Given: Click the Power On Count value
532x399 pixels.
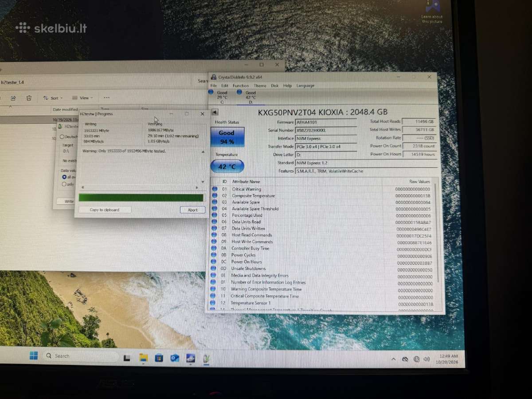Looking at the screenshot, I should coord(419,146).
